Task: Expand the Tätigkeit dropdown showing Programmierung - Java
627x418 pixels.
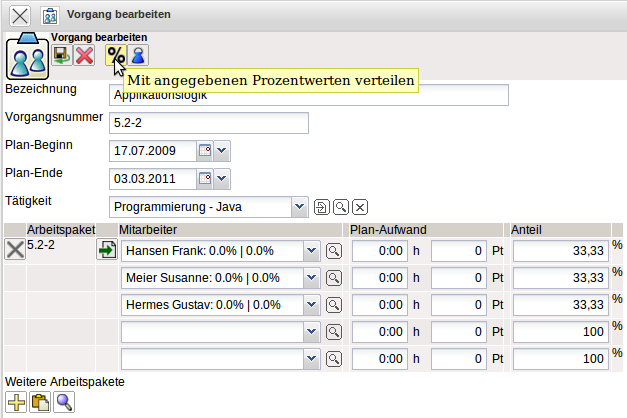Action: pyautogui.click(x=299, y=207)
